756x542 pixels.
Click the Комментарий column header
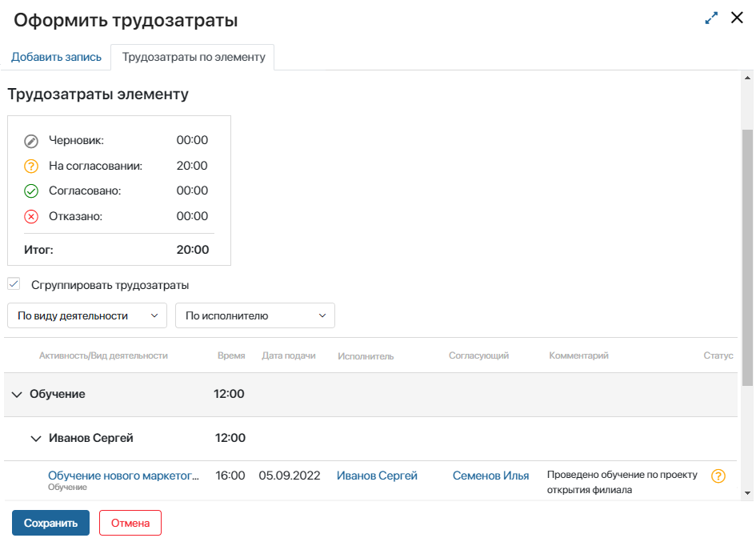(578, 355)
